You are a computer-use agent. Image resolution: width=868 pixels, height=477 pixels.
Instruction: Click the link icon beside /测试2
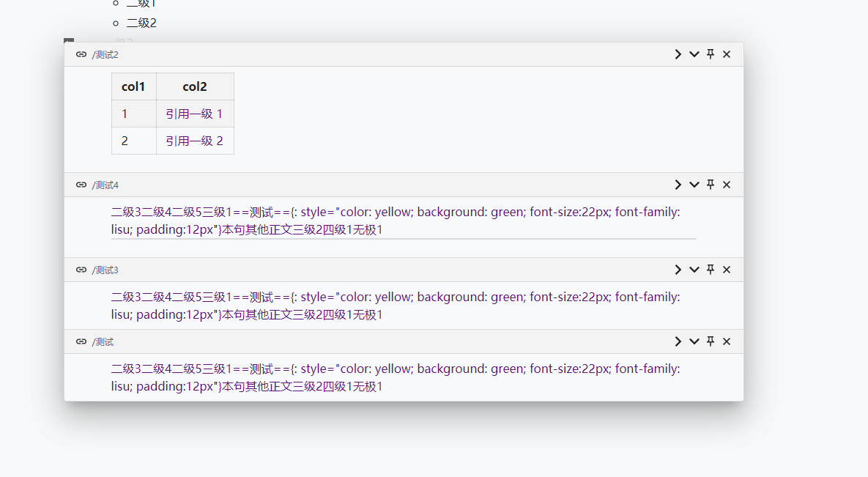coord(81,54)
